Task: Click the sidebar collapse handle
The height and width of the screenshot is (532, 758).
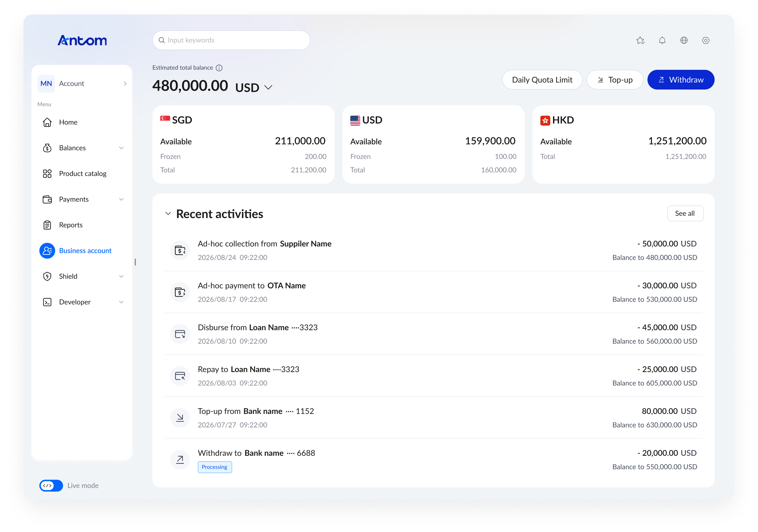Action: tap(135, 262)
